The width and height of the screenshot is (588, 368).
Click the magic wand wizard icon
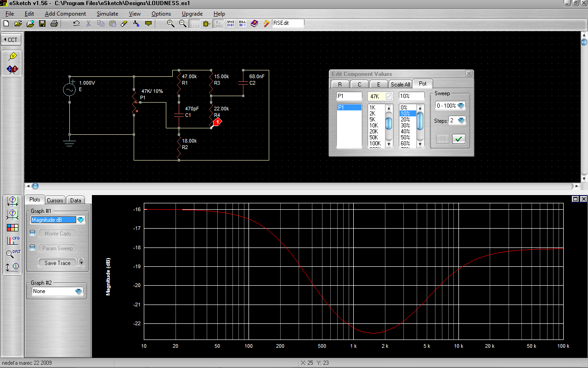tap(266, 23)
